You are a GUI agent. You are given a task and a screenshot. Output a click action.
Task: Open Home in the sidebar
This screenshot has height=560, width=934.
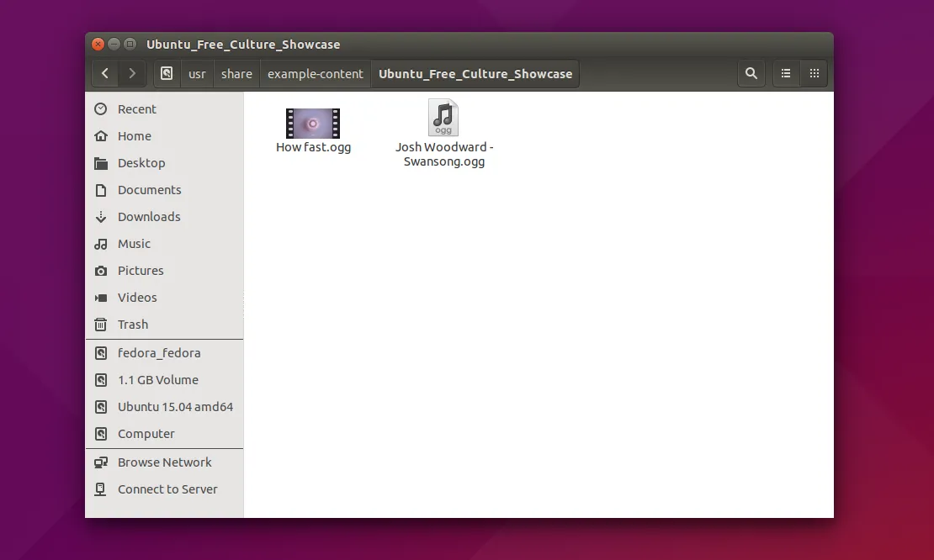click(135, 135)
